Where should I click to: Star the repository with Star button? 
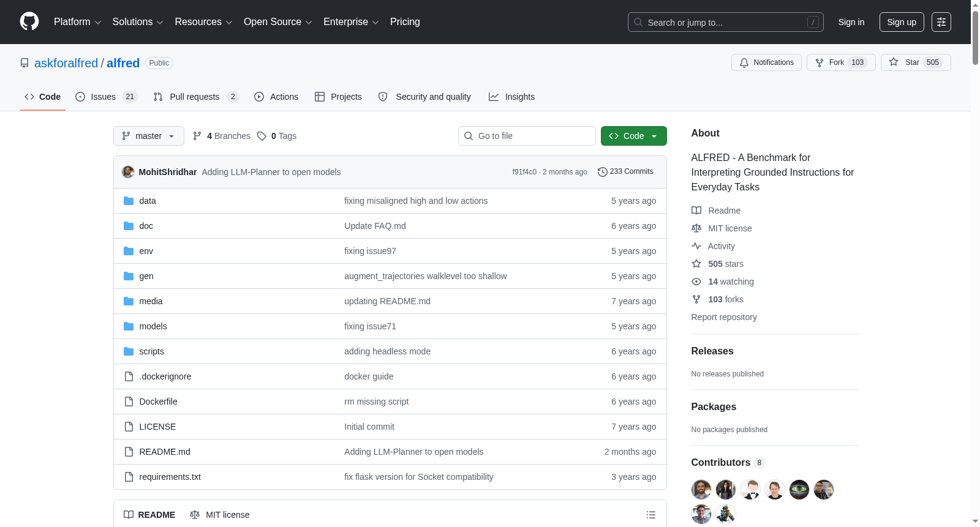pos(916,62)
